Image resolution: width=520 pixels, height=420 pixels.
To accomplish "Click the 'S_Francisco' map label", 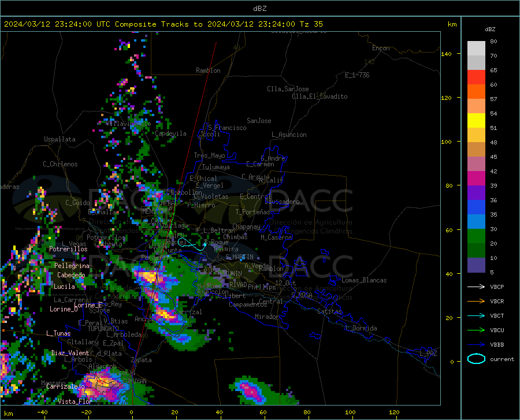I will (x=227, y=128).
